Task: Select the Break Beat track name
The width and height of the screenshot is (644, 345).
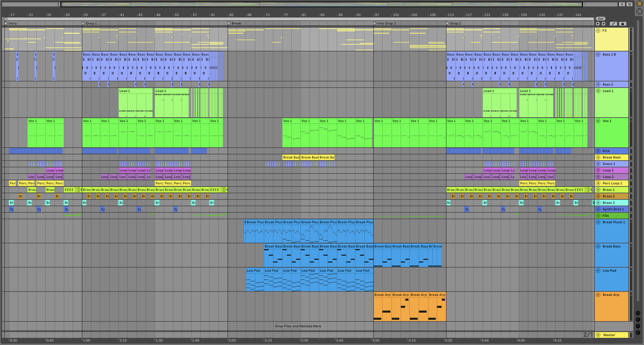Action: 612,157
